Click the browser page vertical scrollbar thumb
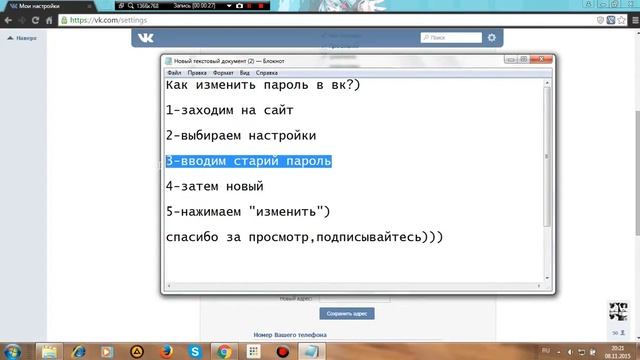 [x=638, y=173]
